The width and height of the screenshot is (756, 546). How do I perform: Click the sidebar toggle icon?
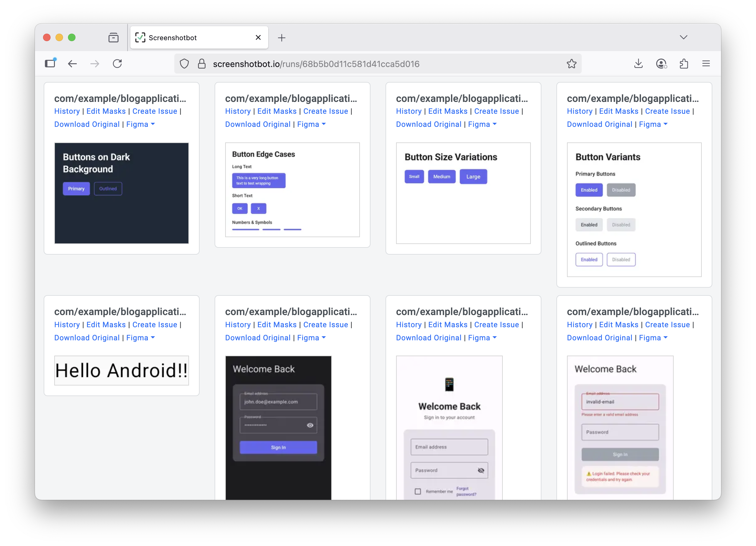pyautogui.click(x=50, y=64)
